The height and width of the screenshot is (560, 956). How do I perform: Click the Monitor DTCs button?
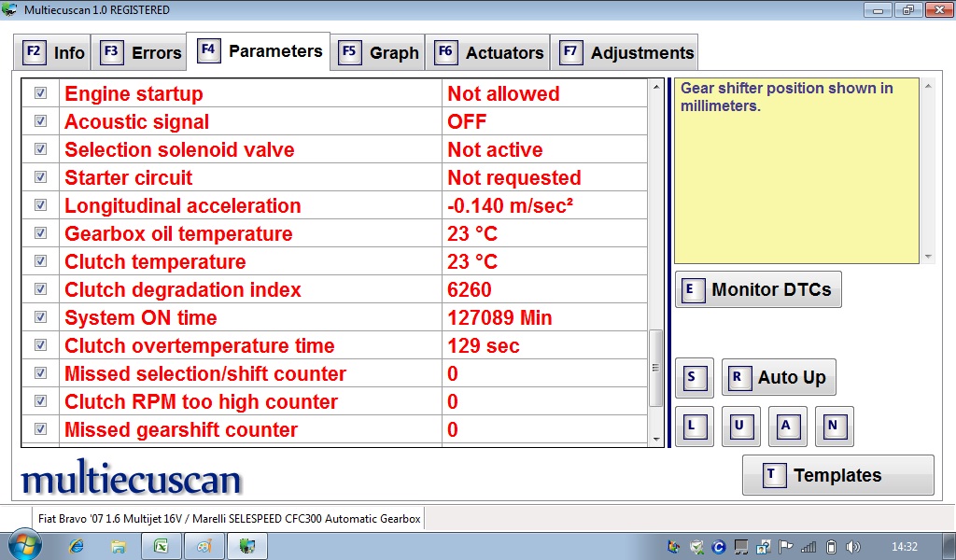coord(758,289)
